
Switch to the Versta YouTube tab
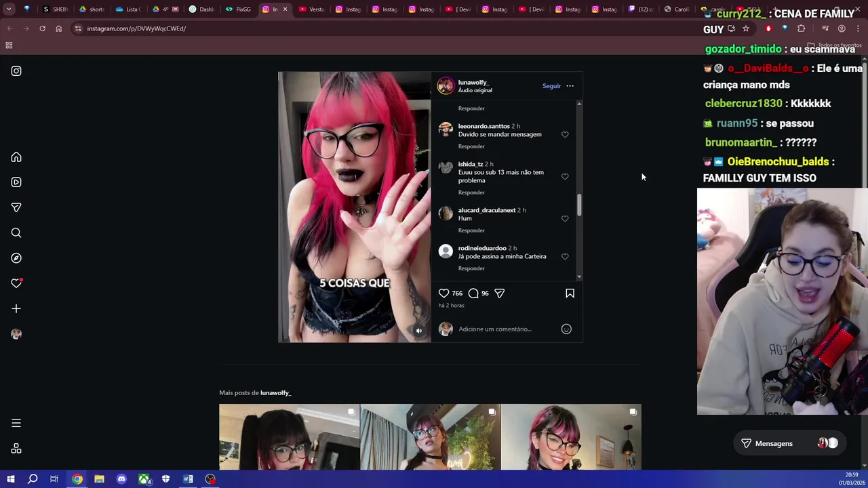[x=312, y=9]
